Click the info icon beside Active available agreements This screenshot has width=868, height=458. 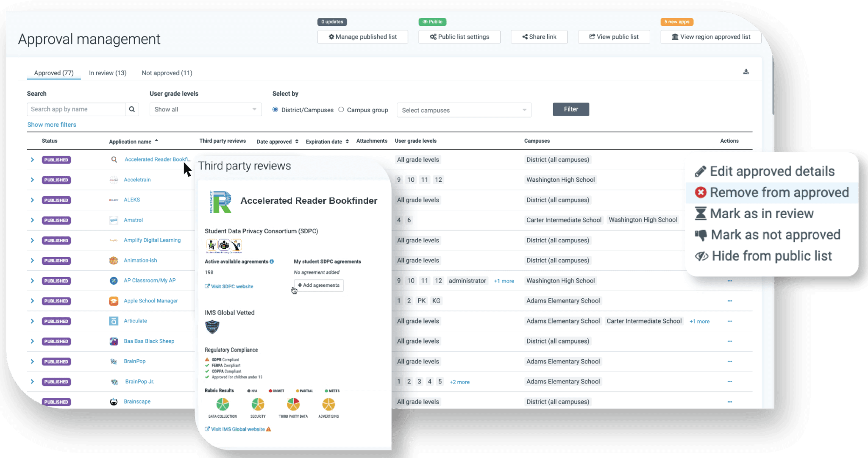272,261
